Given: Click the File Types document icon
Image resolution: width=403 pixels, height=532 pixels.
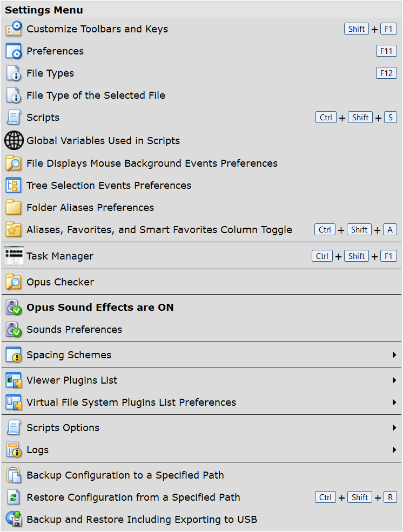Looking at the screenshot, I should (14, 73).
